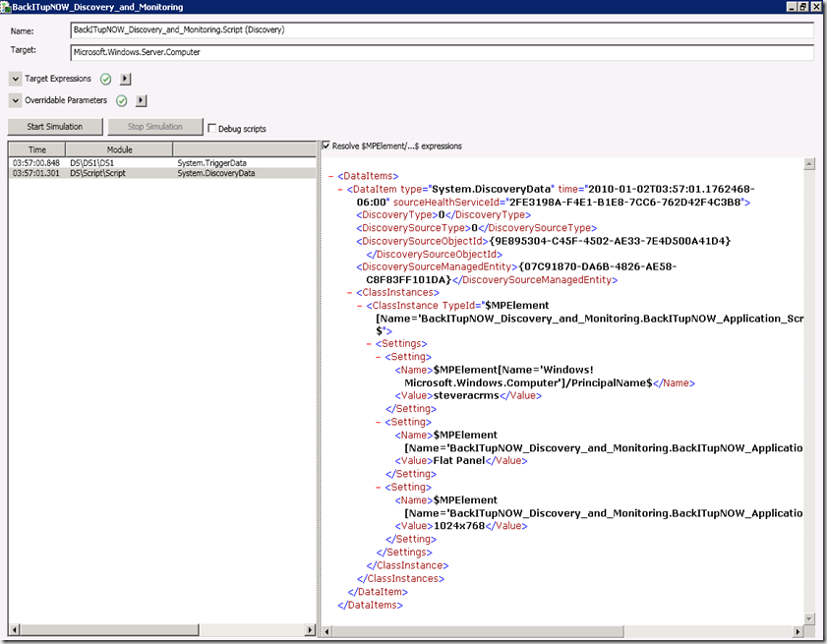Click inside the Name text field

coord(442,30)
